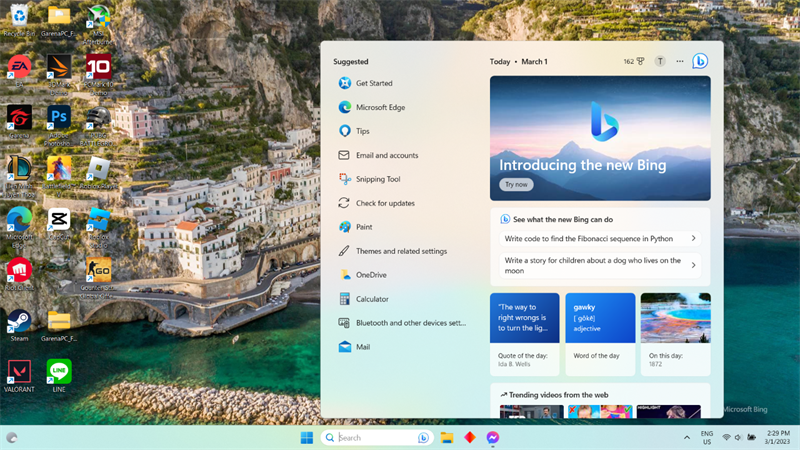The image size is (800, 450).
Task: Open the Garena desktop shortcut
Action: click(x=19, y=121)
